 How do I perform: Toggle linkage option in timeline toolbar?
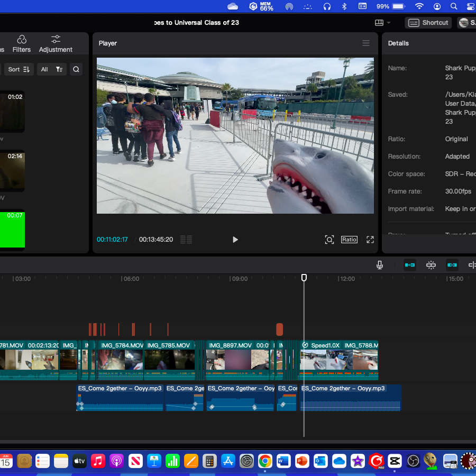point(452,265)
